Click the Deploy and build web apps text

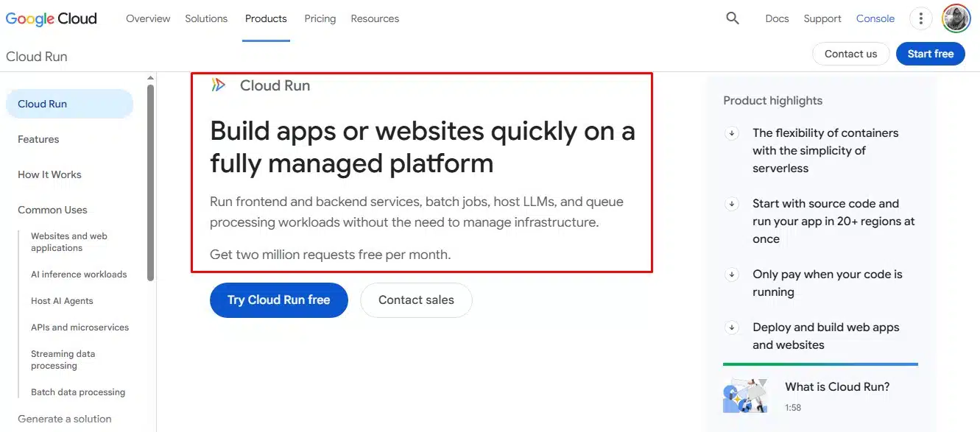[x=825, y=336]
